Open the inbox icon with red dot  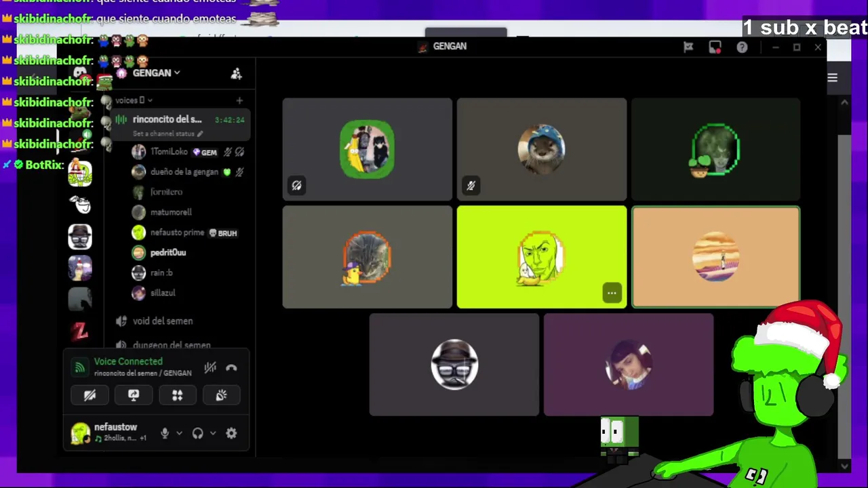coord(715,47)
